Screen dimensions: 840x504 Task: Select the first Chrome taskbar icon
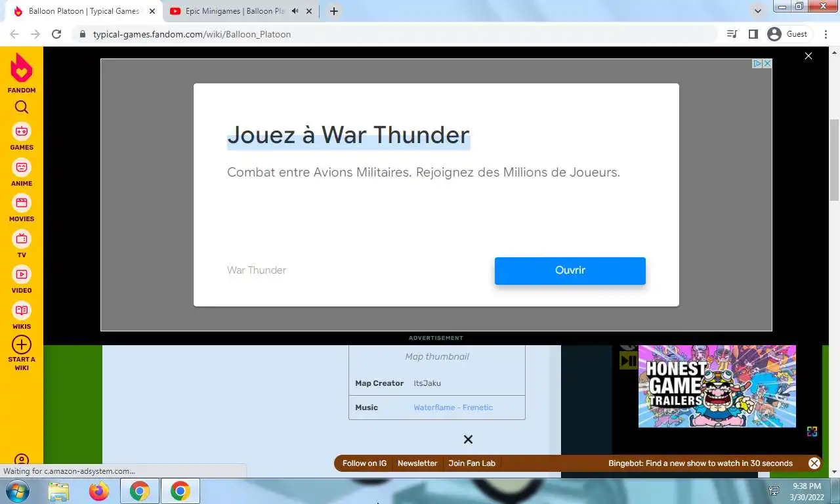coord(140,491)
